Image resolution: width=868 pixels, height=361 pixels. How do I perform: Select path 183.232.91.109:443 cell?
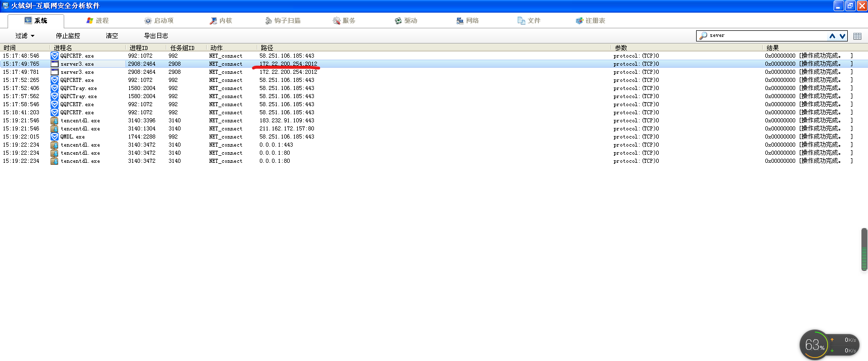(287, 120)
